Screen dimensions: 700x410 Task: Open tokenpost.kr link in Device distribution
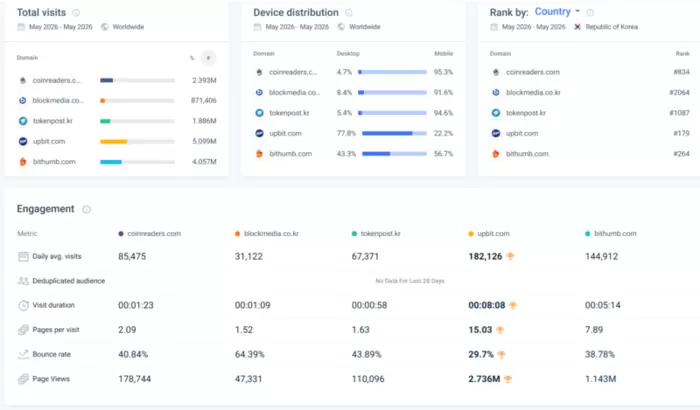tap(289, 113)
